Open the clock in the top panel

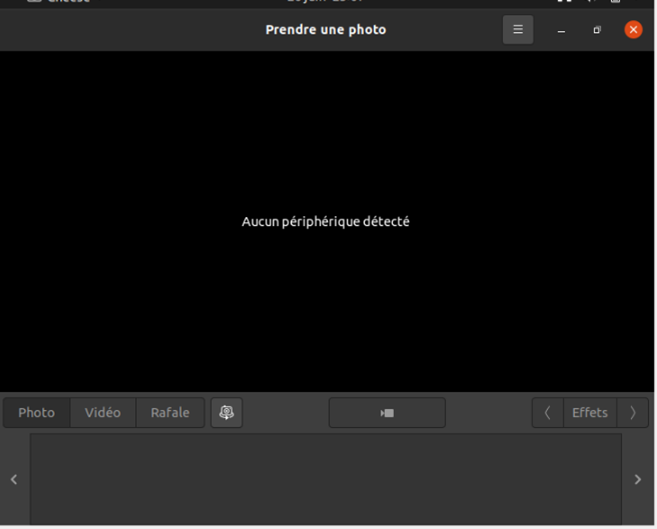tap(325, 2)
